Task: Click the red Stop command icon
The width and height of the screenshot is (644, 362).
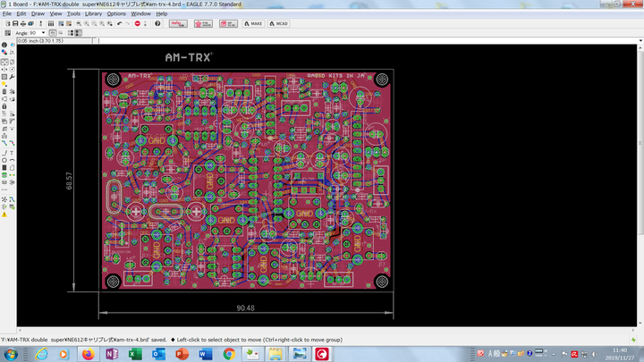Action: coord(138,23)
